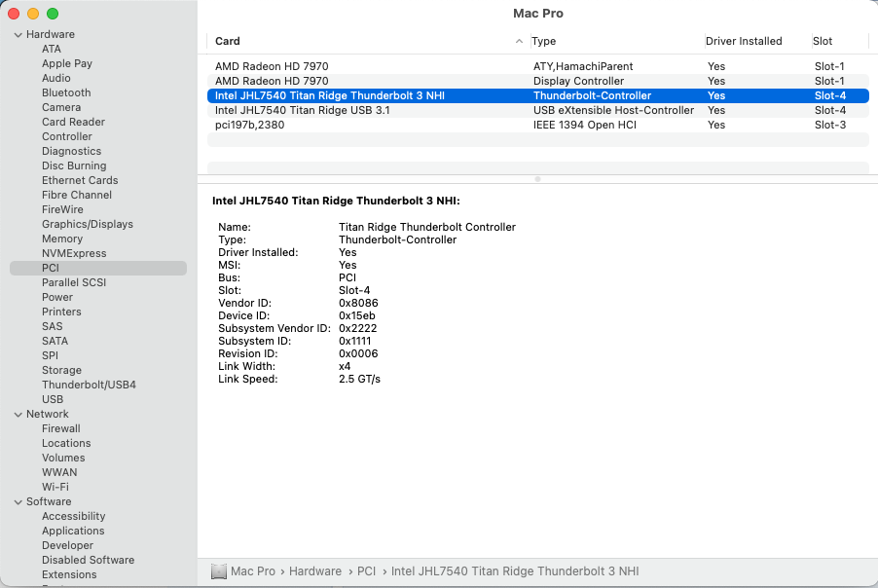This screenshot has width=878, height=588.
Task: Open FireWire in the sidebar
Action: point(62,209)
